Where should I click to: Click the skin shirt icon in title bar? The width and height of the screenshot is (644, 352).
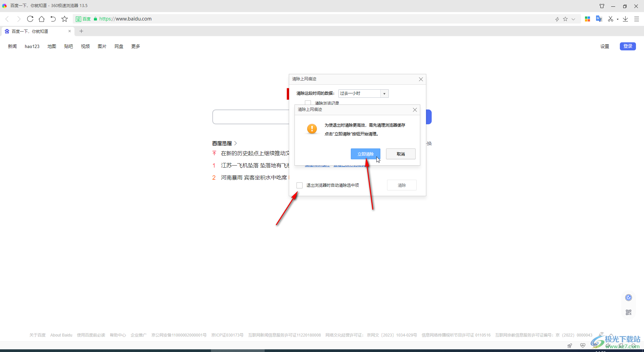[x=602, y=6]
